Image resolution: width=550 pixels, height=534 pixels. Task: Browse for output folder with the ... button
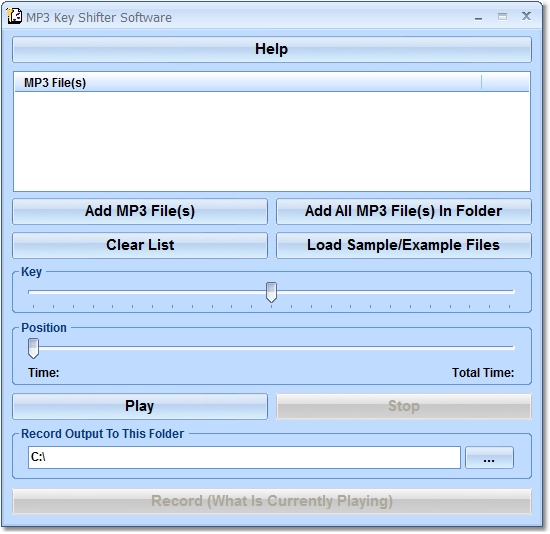coord(489,457)
